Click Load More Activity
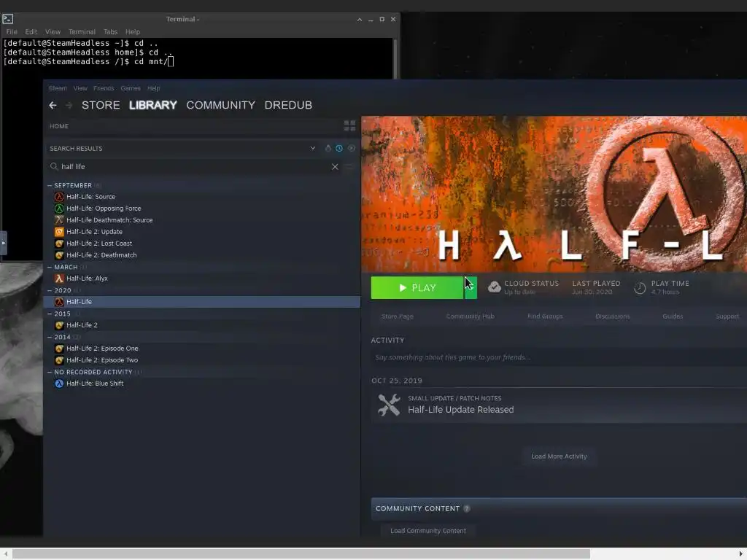This screenshot has width=747, height=560. (x=559, y=456)
